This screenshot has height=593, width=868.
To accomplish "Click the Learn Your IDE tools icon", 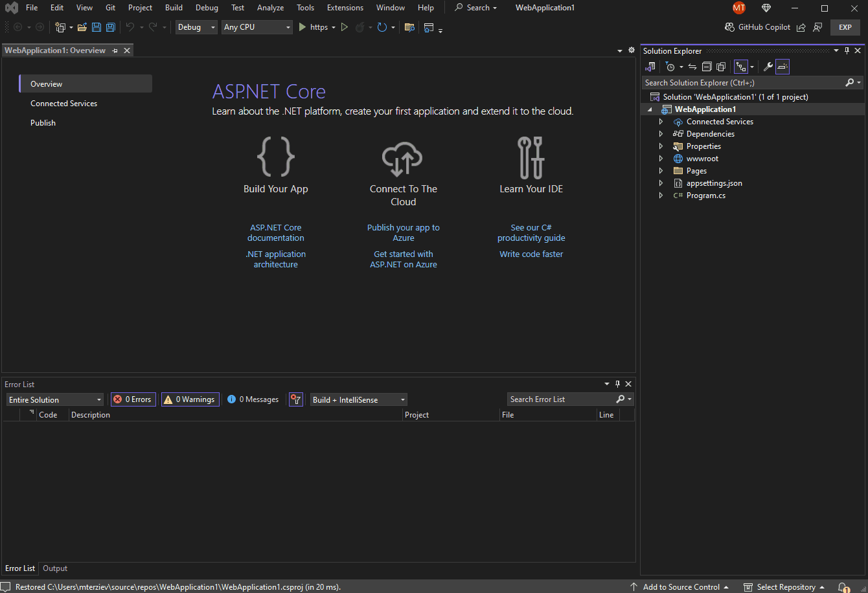I will pos(531,157).
